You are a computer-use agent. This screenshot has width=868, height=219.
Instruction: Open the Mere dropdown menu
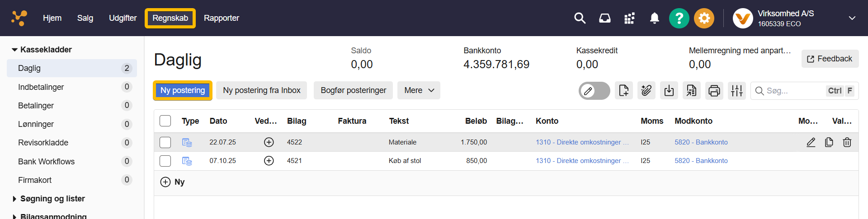pyautogui.click(x=419, y=90)
